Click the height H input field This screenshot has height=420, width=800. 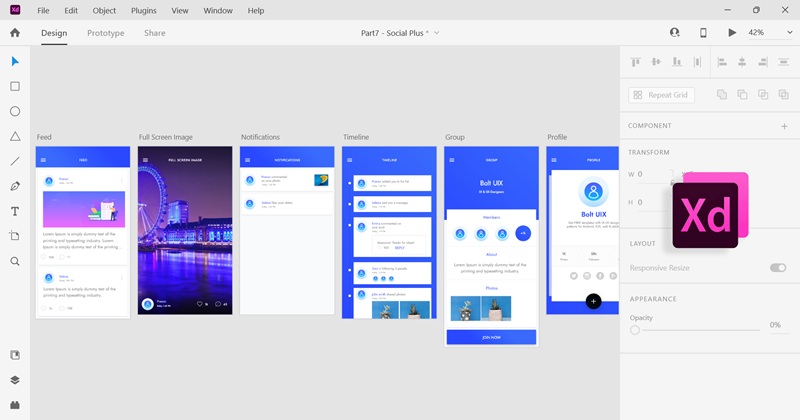point(655,203)
